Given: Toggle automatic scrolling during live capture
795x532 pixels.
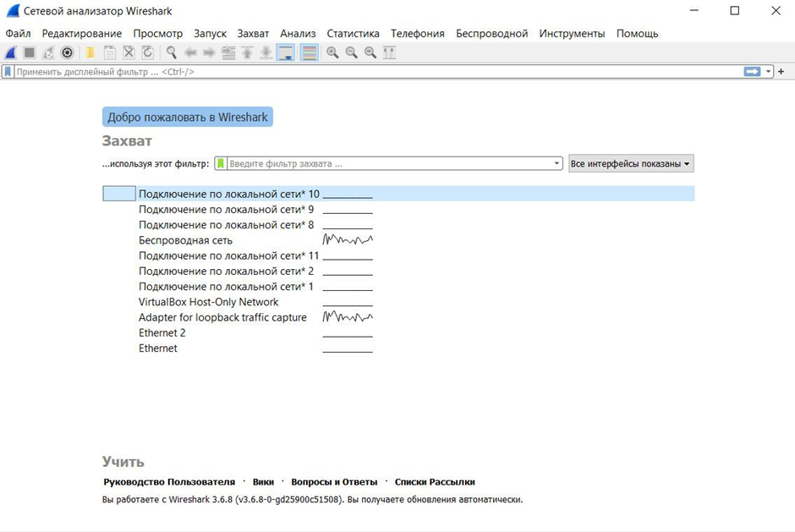Looking at the screenshot, I should tap(285, 52).
